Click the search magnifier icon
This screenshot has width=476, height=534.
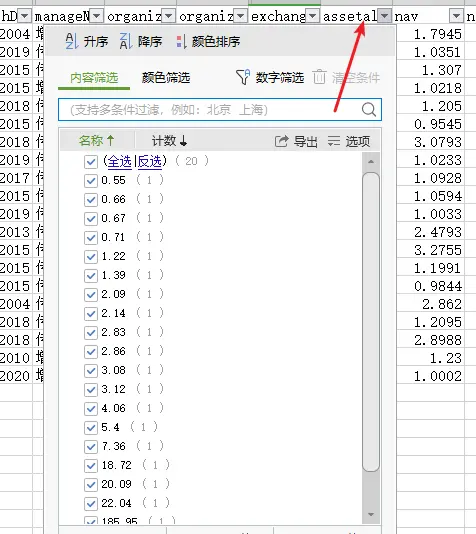(369, 110)
